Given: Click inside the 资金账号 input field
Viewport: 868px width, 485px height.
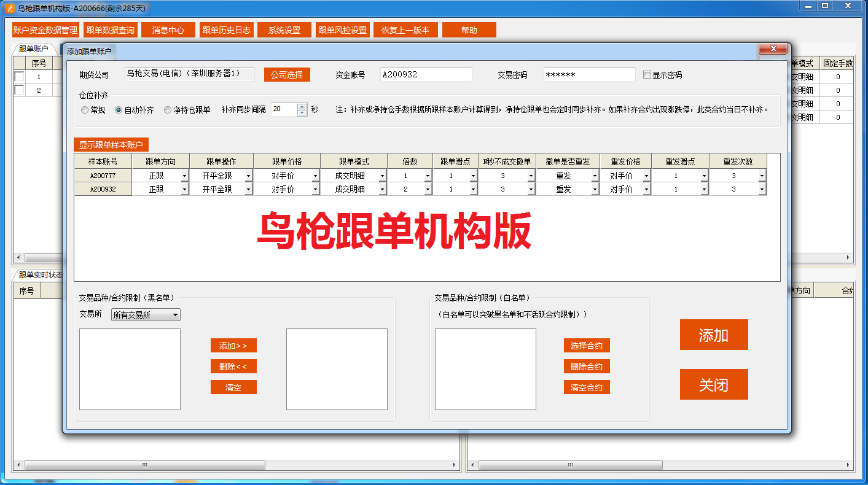Looking at the screenshot, I should (426, 75).
